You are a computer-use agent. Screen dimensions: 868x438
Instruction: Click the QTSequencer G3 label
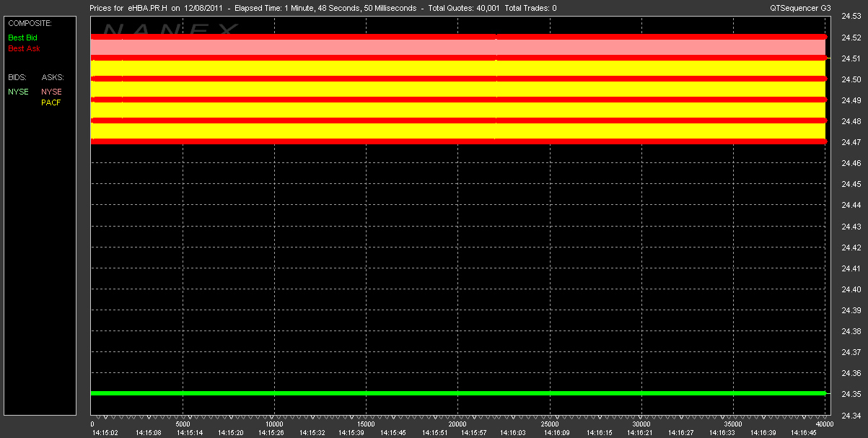pos(800,8)
